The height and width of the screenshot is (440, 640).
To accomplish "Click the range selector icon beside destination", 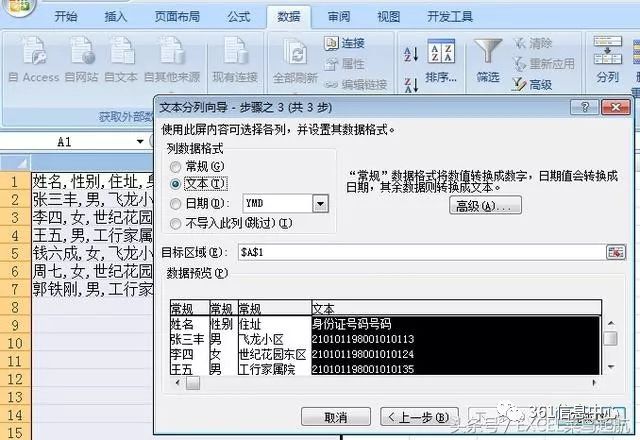I will (x=616, y=252).
